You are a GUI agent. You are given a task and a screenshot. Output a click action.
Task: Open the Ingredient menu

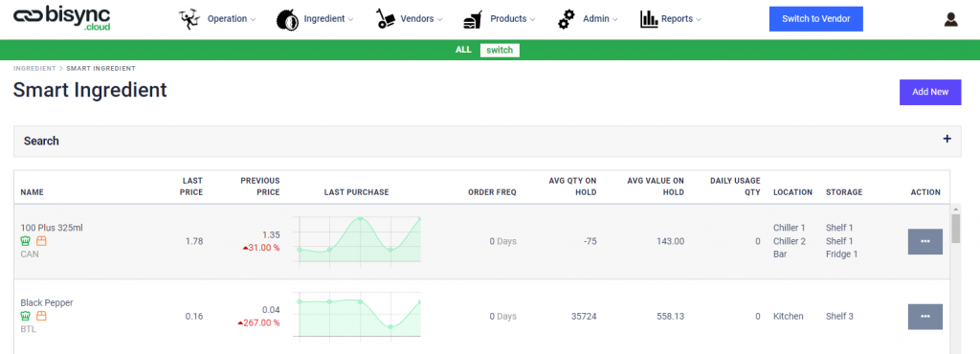point(329,19)
